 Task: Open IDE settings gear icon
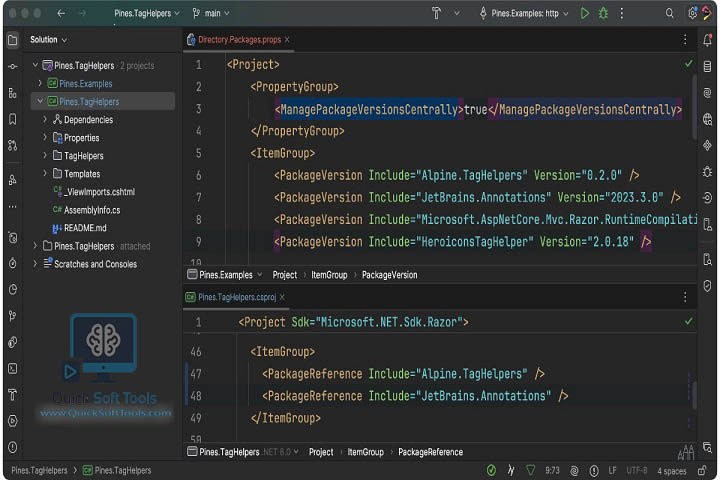point(692,13)
